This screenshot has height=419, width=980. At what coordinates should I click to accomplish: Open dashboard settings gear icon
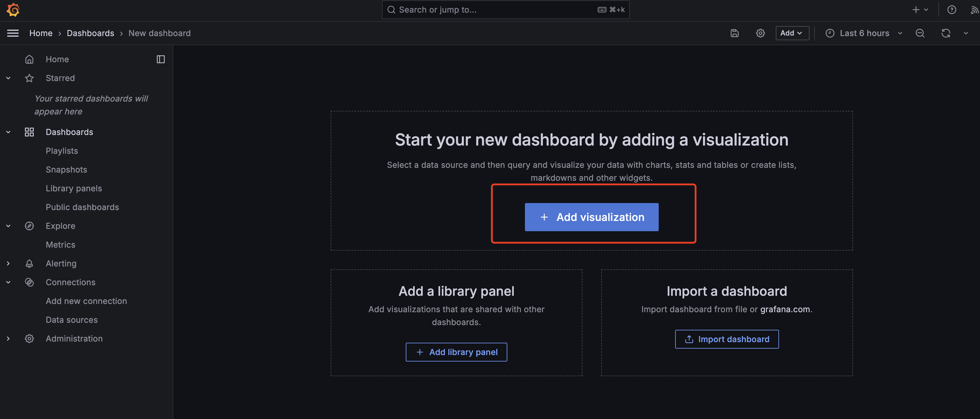[760, 33]
